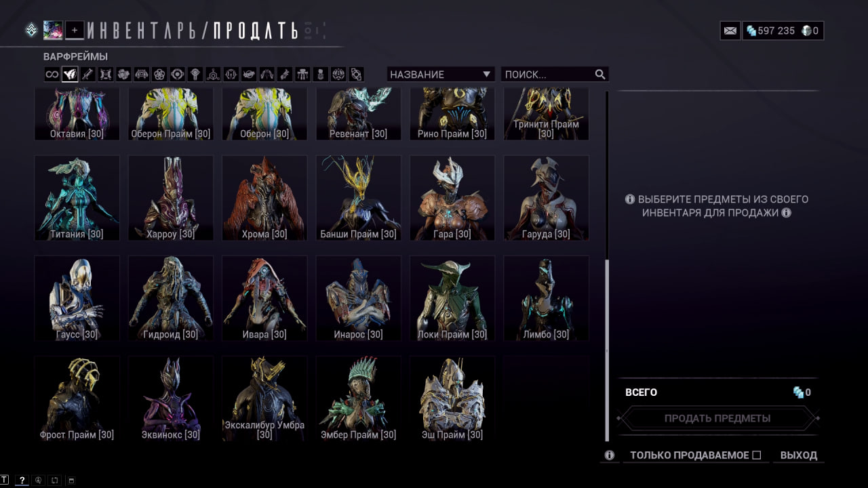This screenshot has width=868, height=488.
Task: Click the question mark help icon
Action: click(x=22, y=480)
